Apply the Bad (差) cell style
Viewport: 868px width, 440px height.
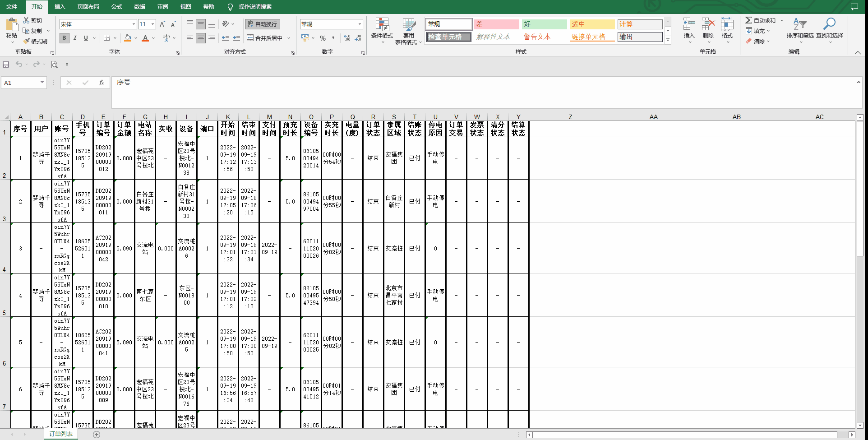pos(497,24)
